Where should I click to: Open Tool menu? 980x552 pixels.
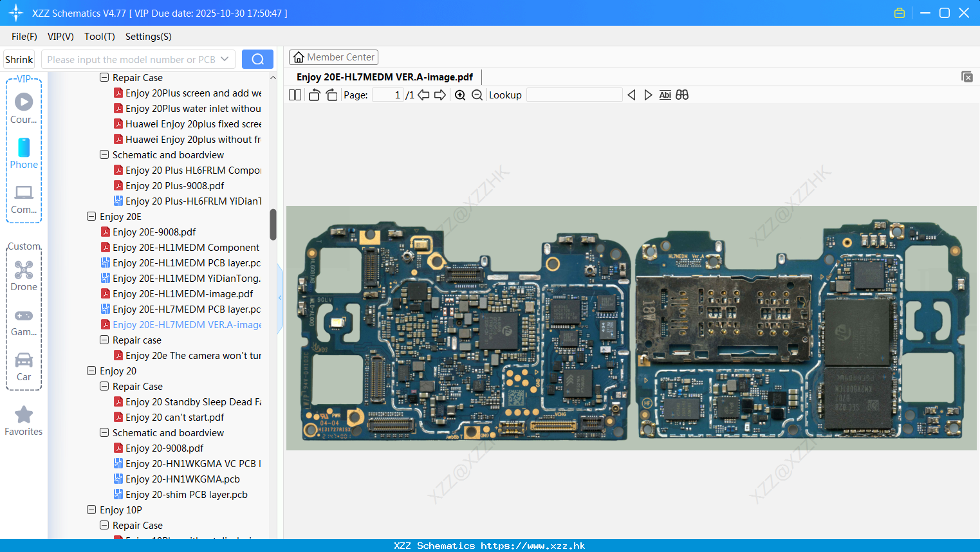[x=100, y=37]
